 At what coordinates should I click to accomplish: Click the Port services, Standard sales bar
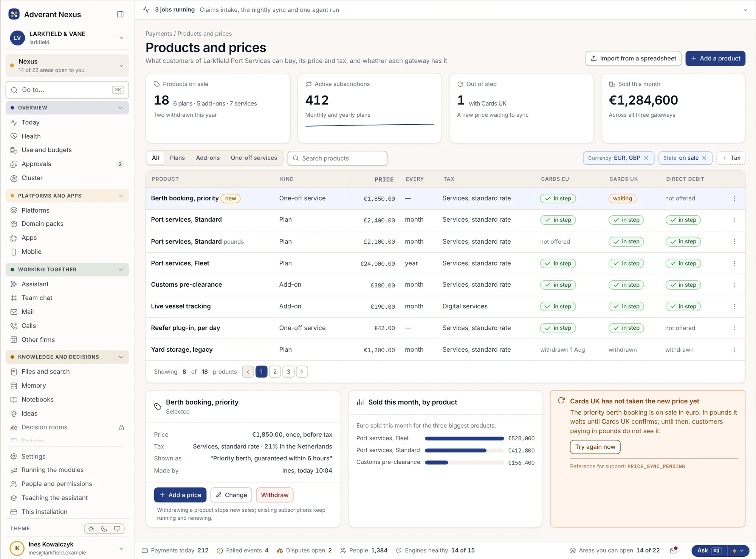(465, 451)
